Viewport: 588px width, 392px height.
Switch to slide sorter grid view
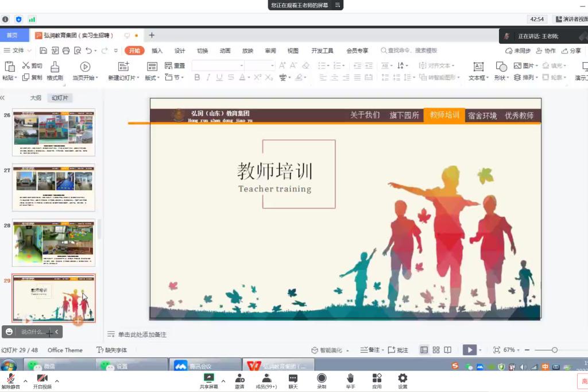(x=436, y=350)
